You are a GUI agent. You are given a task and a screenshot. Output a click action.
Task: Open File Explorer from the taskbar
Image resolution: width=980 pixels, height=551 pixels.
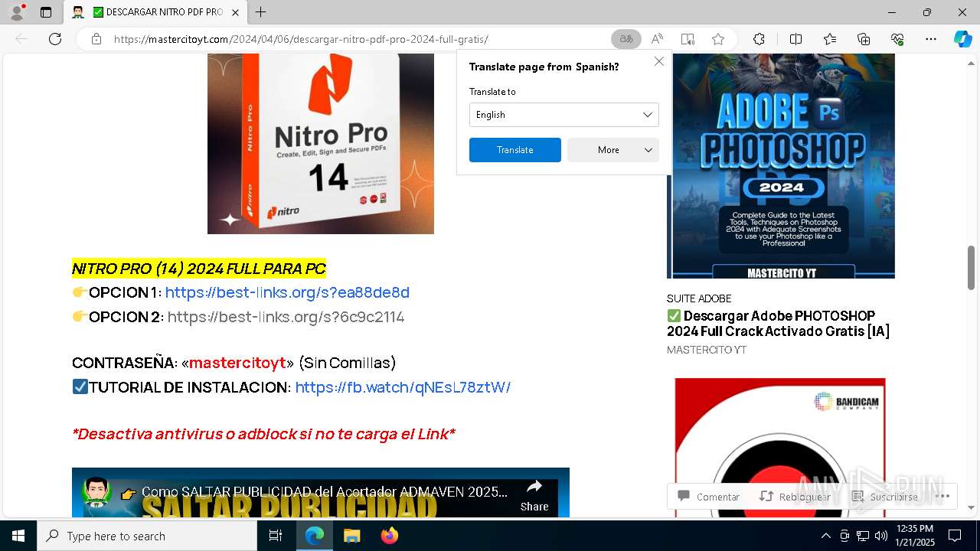pos(351,536)
